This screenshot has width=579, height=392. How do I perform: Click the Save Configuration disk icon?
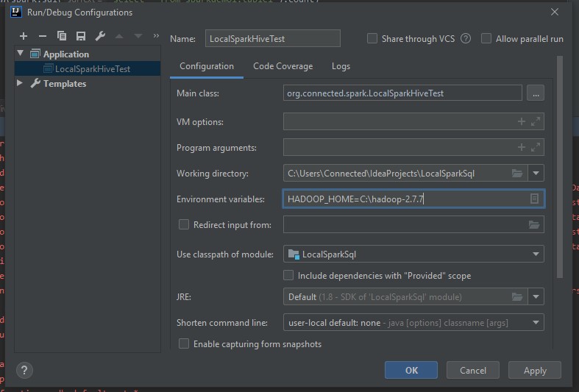tap(81, 36)
